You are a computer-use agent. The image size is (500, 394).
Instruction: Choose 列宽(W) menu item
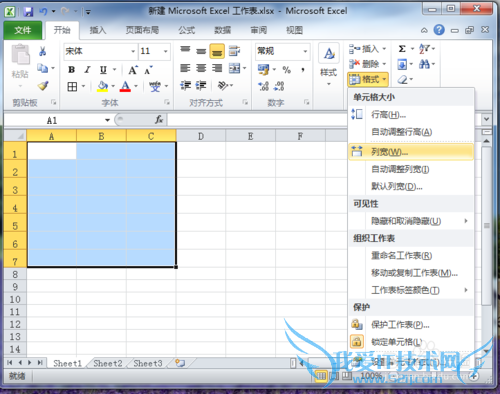click(411, 152)
